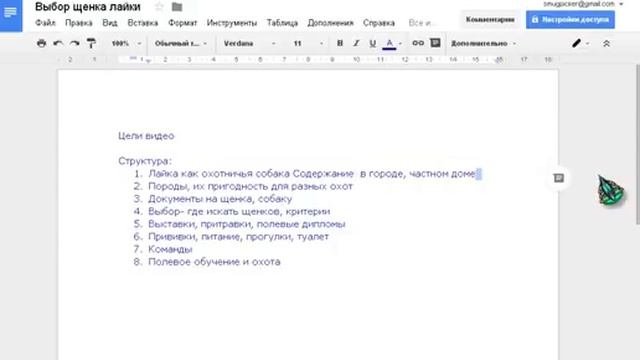Click the Insert link icon
Screen dimensions: 640x360
click(x=418, y=43)
